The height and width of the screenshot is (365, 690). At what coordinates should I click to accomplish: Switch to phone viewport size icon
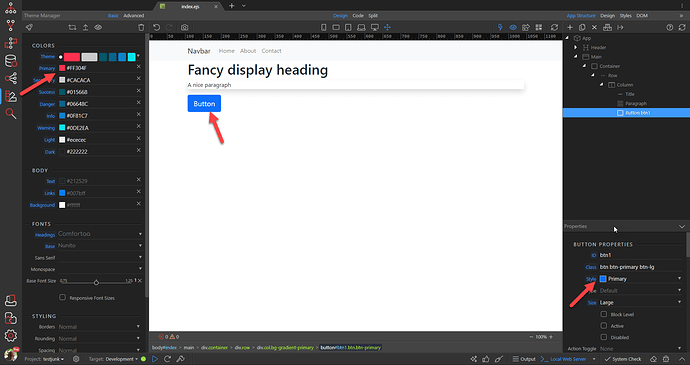click(323, 27)
